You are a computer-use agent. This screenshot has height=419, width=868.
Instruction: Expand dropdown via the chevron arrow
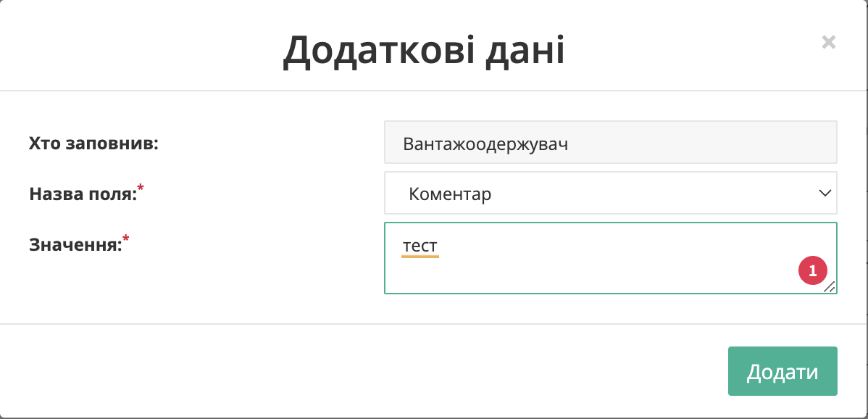(x=825, y=193)
